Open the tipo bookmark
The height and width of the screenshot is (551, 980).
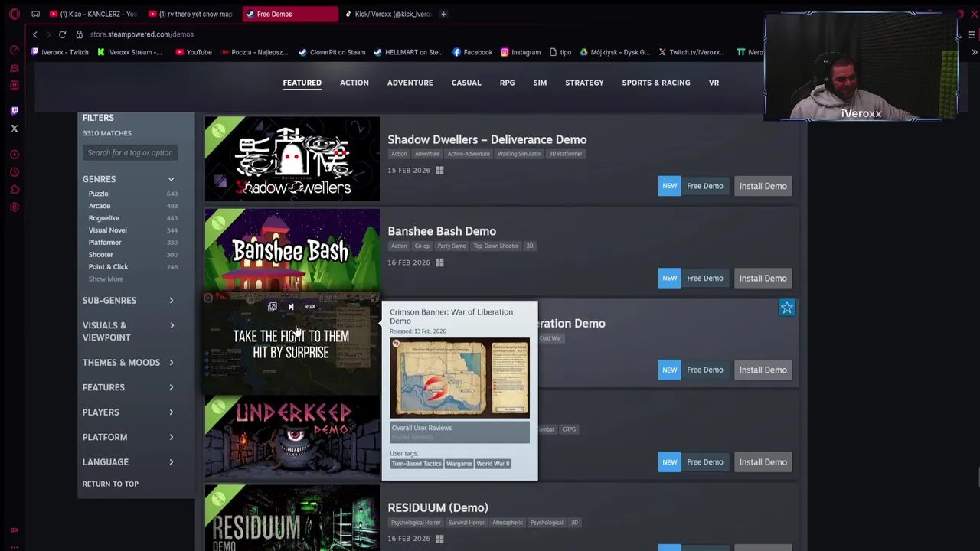click(560, 52)
